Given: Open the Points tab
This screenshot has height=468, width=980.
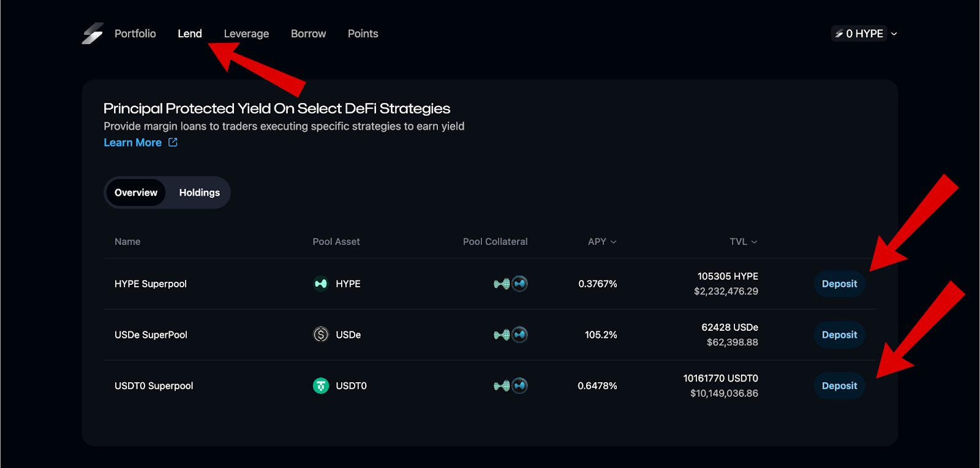Looking at the screenshot, I should (x=363, y=34).
